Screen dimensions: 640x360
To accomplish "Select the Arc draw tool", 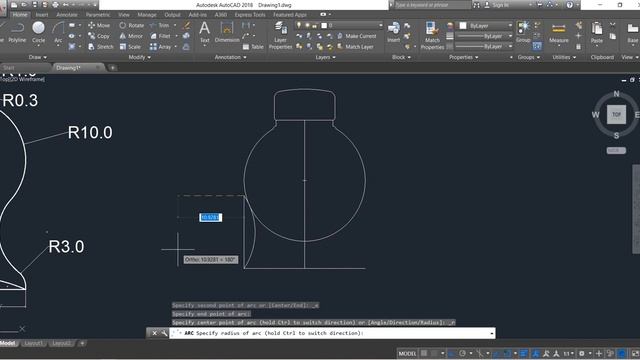I will point(58,33).
